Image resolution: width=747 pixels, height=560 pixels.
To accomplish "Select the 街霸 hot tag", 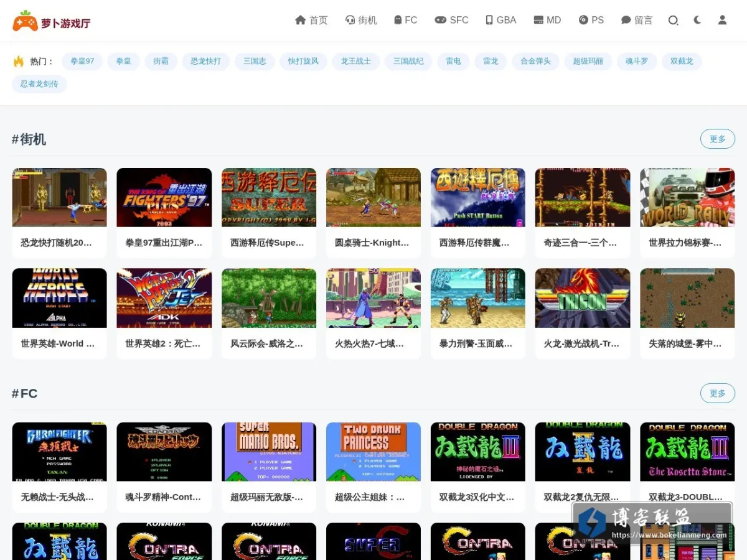I will (161, 61).
